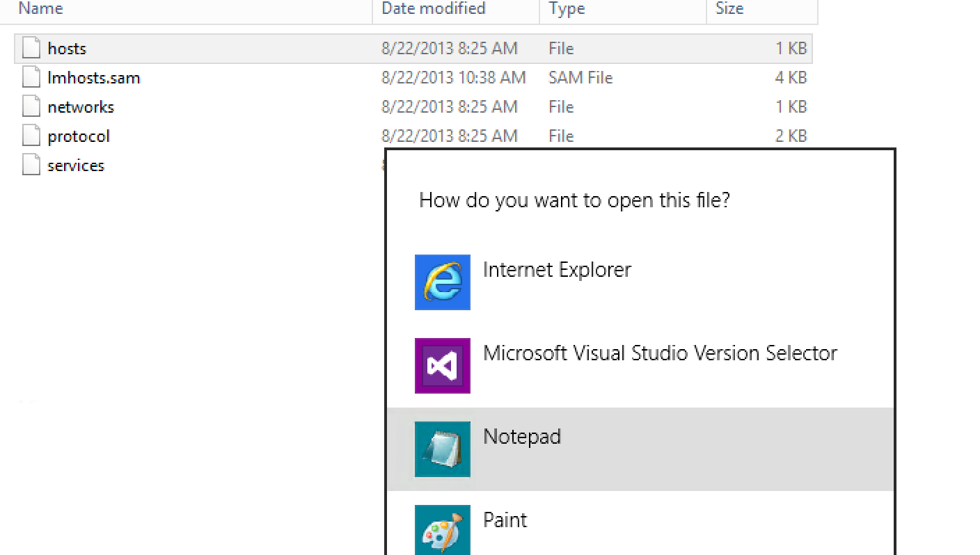980x555 pixels.
Task: Select the services file
Action: tap(76, 165)
